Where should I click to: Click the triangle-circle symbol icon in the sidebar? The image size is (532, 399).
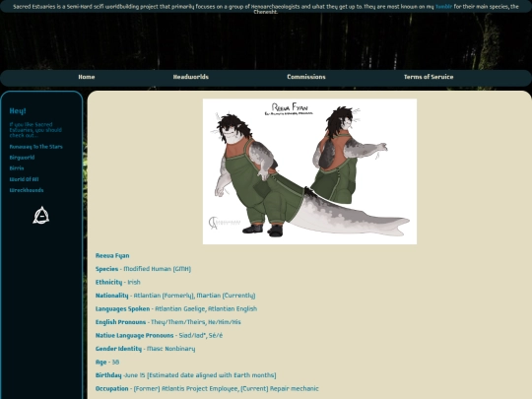[x=41, y=216]
